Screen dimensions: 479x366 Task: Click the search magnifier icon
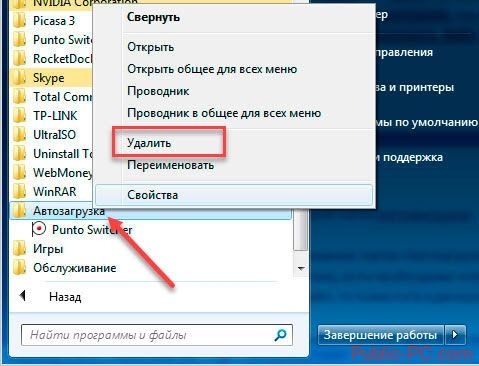(x=280, y=335)
